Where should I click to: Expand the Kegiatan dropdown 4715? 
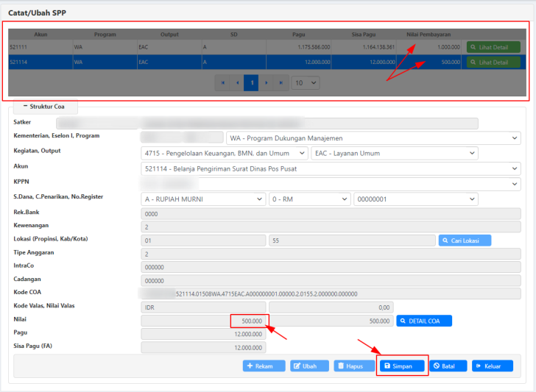pos(224,153)
